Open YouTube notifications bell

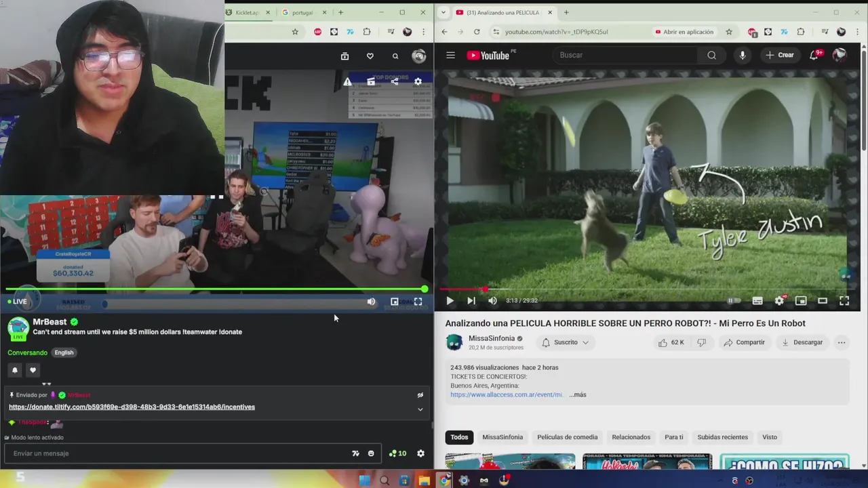pyautogui.click(x=814, y=55)
